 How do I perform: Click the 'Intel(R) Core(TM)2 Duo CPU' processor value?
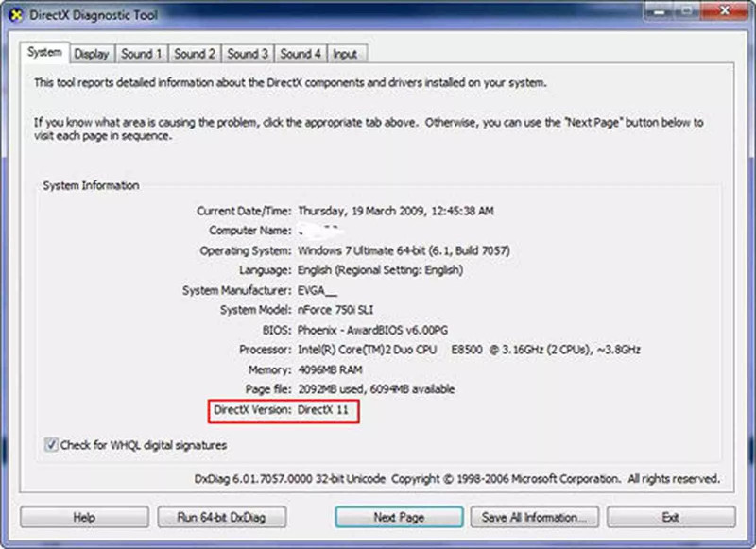[368, 350]
